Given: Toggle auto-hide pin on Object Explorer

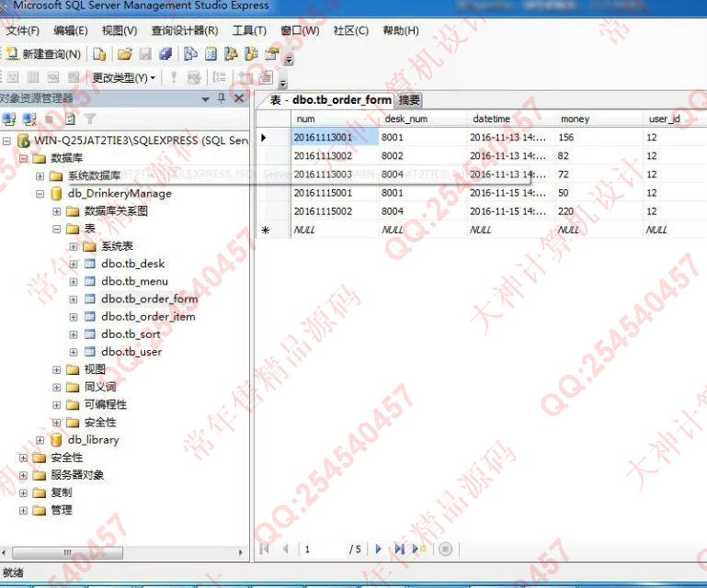Looking at the screenshot, I should click(x=222, y=97).
